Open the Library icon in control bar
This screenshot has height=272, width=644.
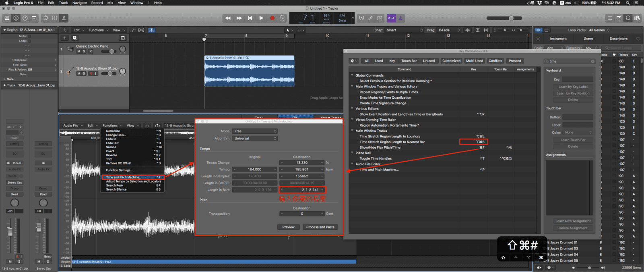pyautogui.click(x=6, y=18)
